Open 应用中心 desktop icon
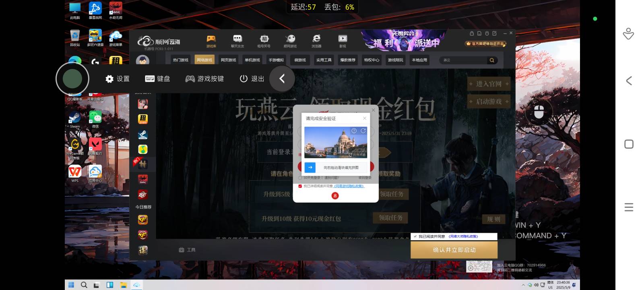The image size is (644, 290). 95,174
